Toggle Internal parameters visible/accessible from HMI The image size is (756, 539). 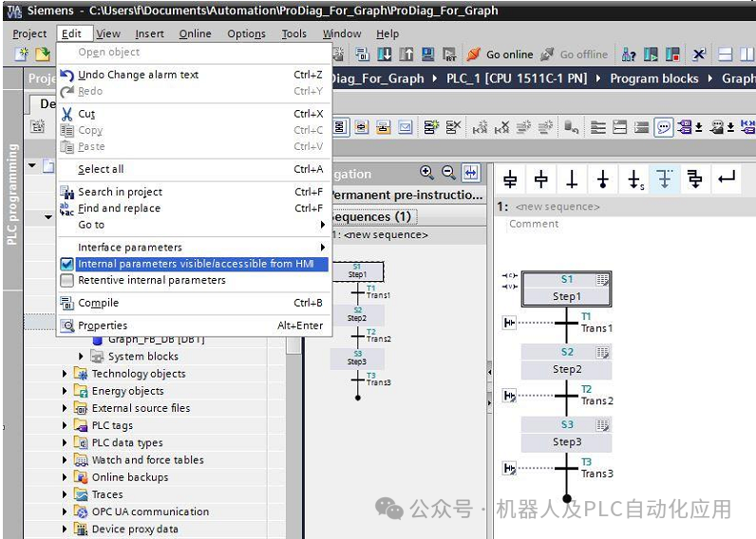coord(194,264)
